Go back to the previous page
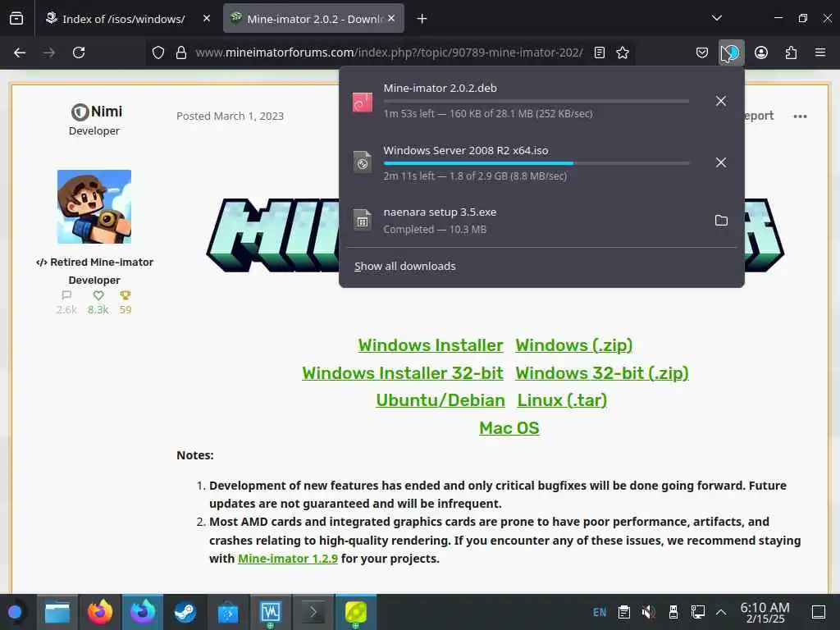 [x=20, y=52]
